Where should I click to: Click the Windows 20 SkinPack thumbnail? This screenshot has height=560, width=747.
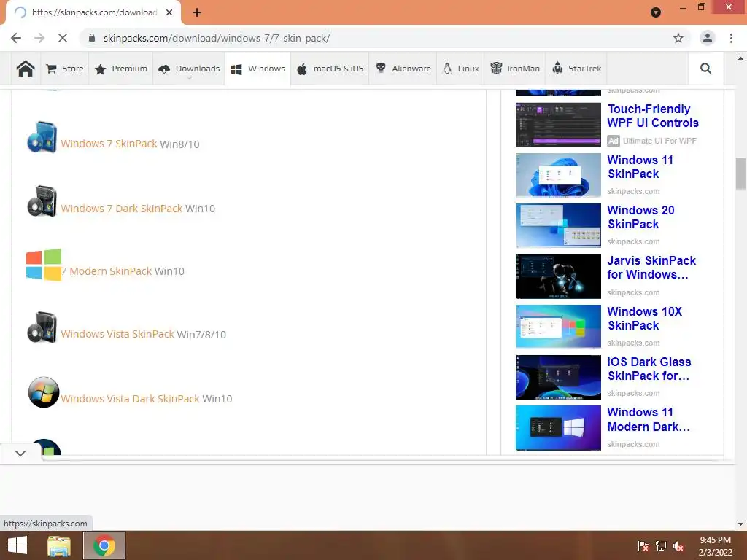click(x=558, y=226)
